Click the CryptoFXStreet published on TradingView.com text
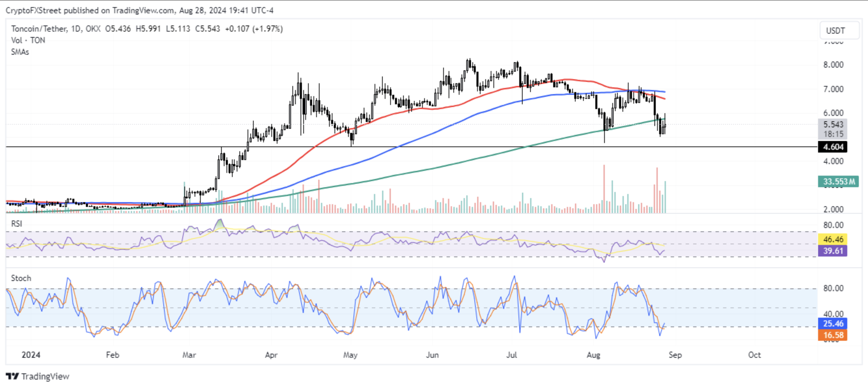This screenshot has width=868, height=388. click(90, 11)
